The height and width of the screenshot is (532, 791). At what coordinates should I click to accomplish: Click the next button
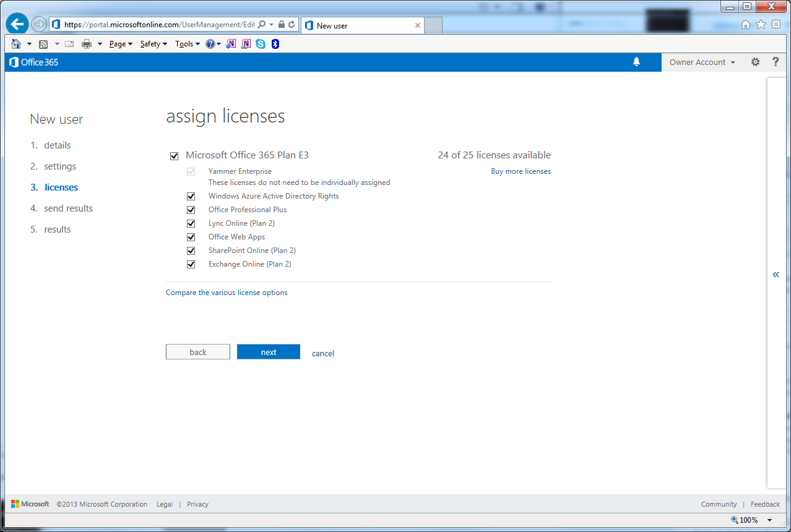(268, 352)
